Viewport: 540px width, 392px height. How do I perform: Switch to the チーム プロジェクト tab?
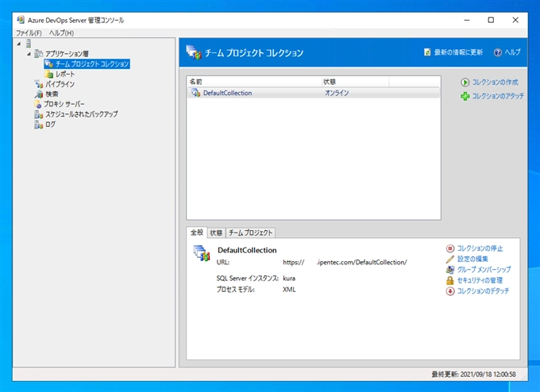click(250, 233)
